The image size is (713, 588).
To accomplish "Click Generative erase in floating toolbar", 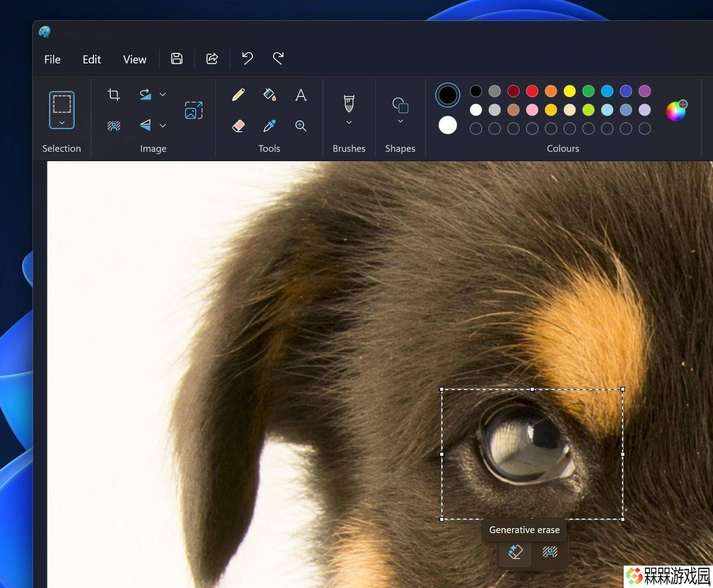I will pyautogui.click(x=515, y=552).
